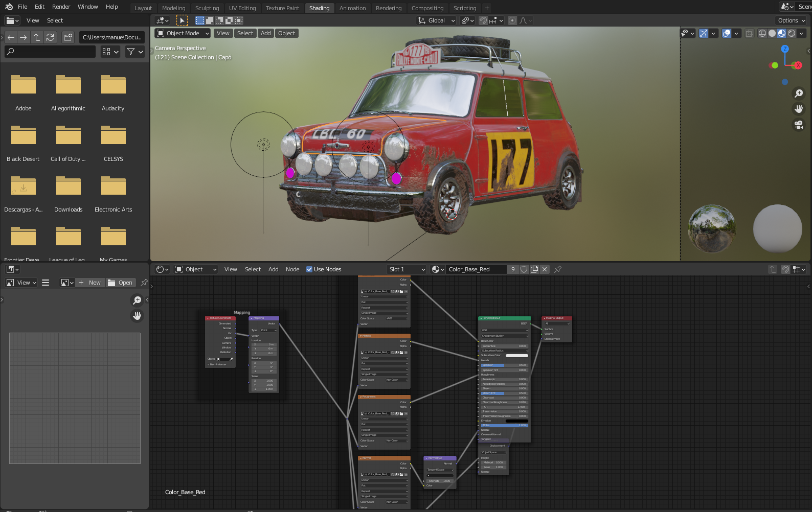Expand the Global transform orientation dropdown

coord(436,20)
